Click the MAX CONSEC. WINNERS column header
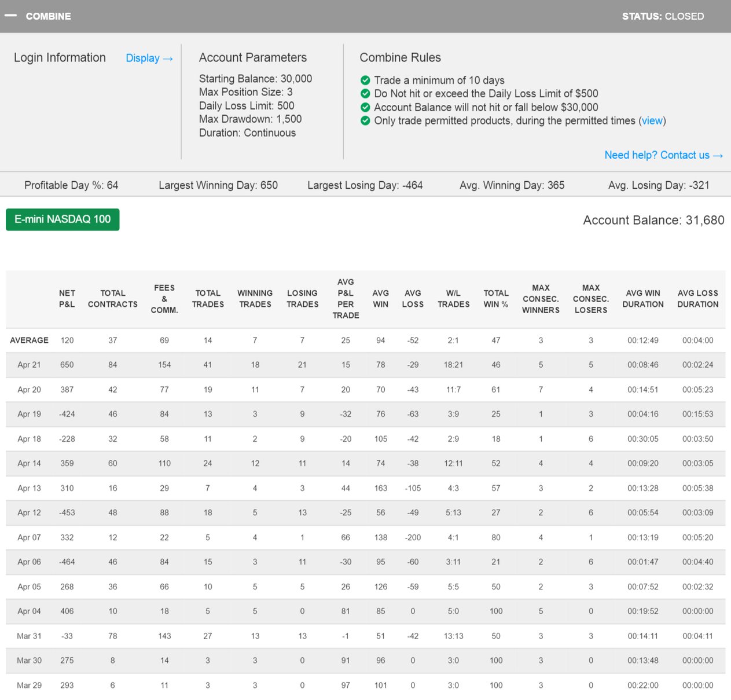The height and width of the screenshot is (700, 731). (x=541, y=299)
